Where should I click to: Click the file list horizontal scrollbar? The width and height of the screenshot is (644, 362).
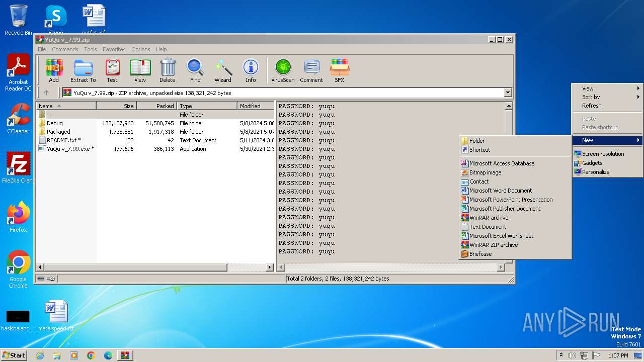[x=155, y=267]
